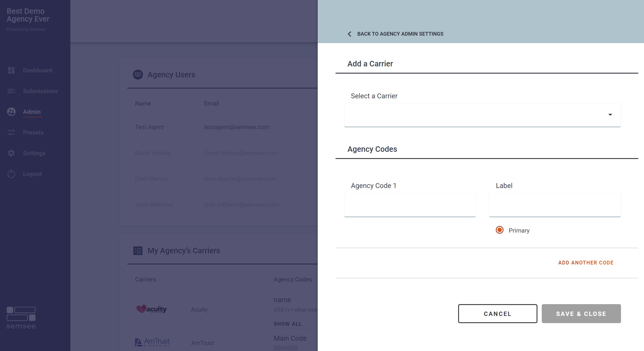Image resolution: width=644 pixels, height=351 pixels.
Task: Click the Dashboard grid icon in sidebar
Action: [11, 70]
